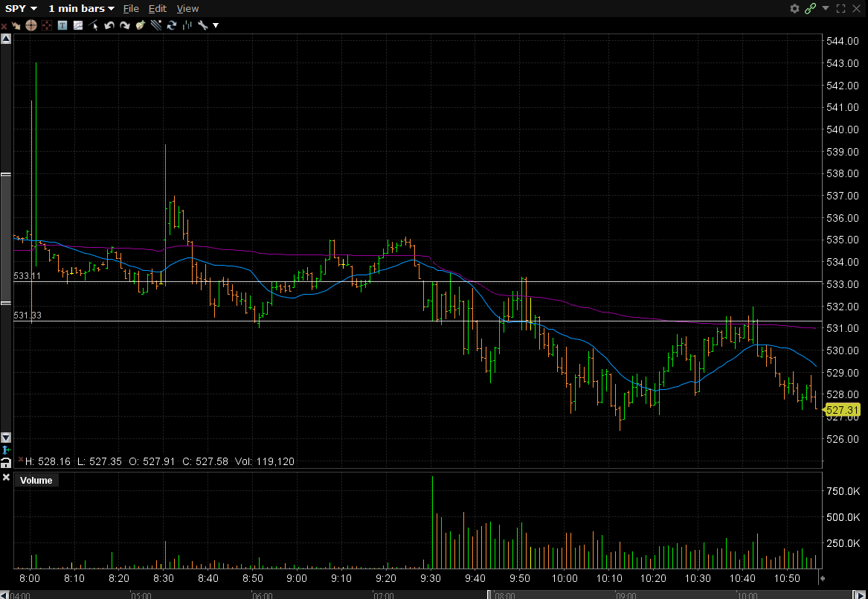Click the vertical scroll down arrow
The height and width of the screenshot is (599, 868).
click(6, 438)
